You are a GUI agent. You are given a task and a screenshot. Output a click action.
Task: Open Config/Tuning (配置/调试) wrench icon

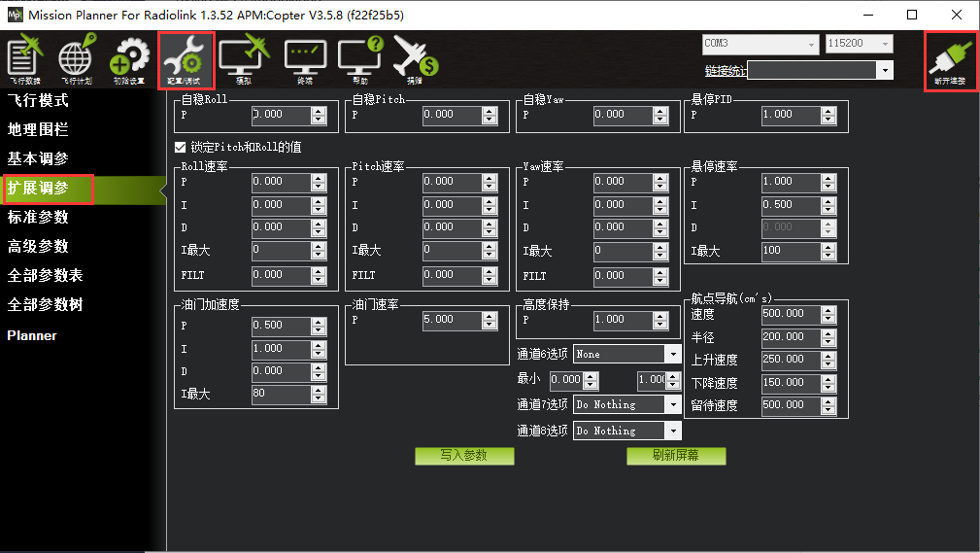click(x=186, y=60)
